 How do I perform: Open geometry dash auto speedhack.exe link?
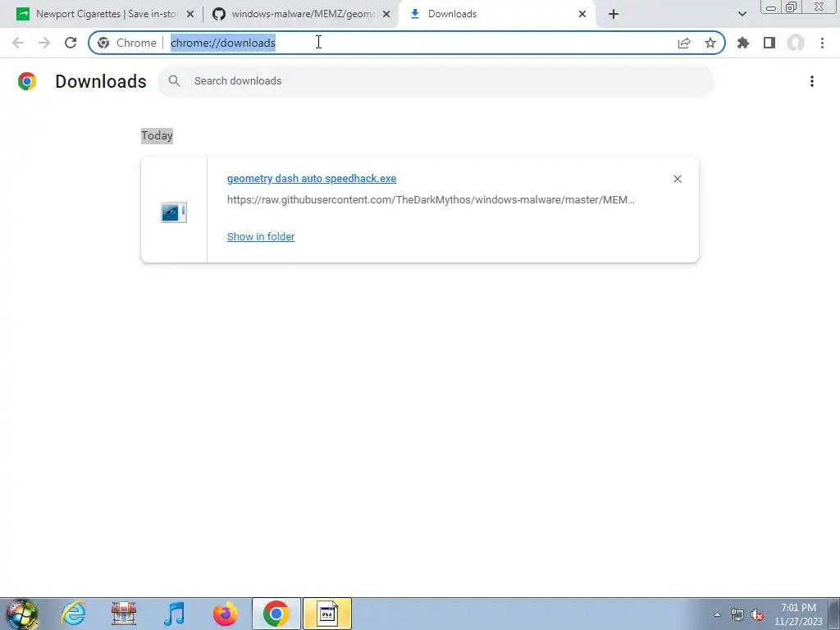pyautogui.click(x=312, y=178)
